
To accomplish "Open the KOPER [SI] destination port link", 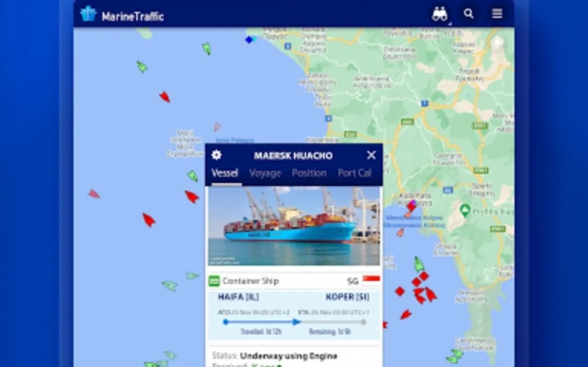I will coord(347,297).
